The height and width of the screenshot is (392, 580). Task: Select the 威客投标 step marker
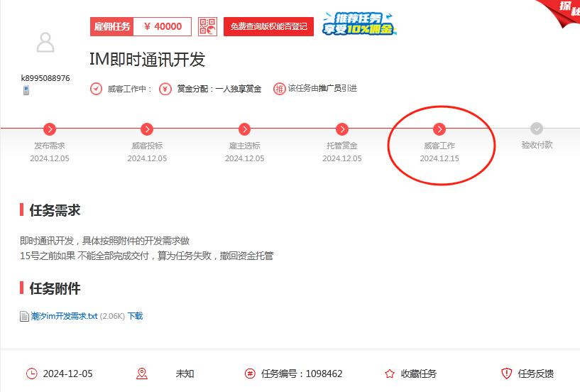pos(147,129)
